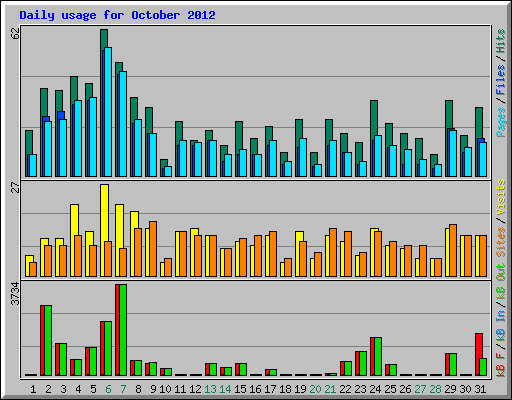Click the 'kB In' legend label

coord(501,325)
